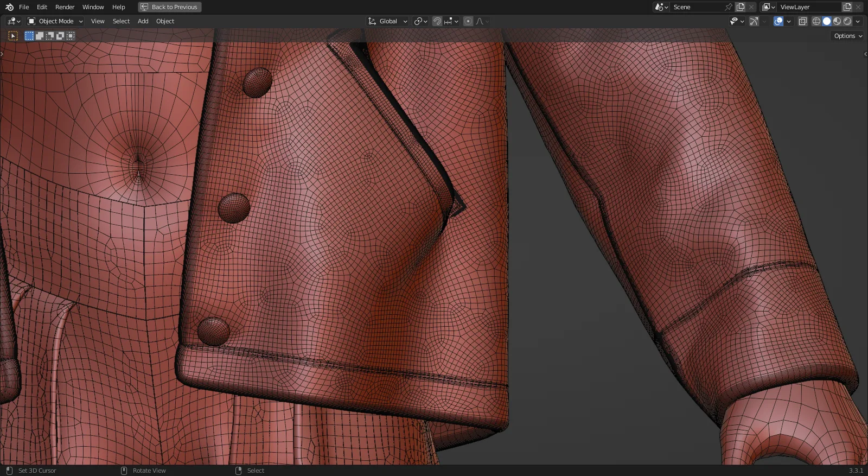Click the Blender logo icon
This screenshot has height=476, width=868.
pyautogui.click(x=9, y=7)
